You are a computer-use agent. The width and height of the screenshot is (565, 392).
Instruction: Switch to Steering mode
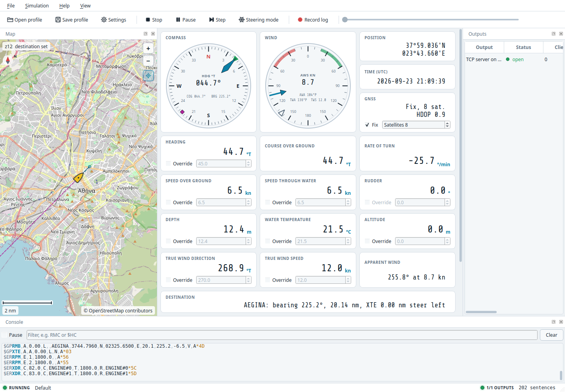point(259,20)
